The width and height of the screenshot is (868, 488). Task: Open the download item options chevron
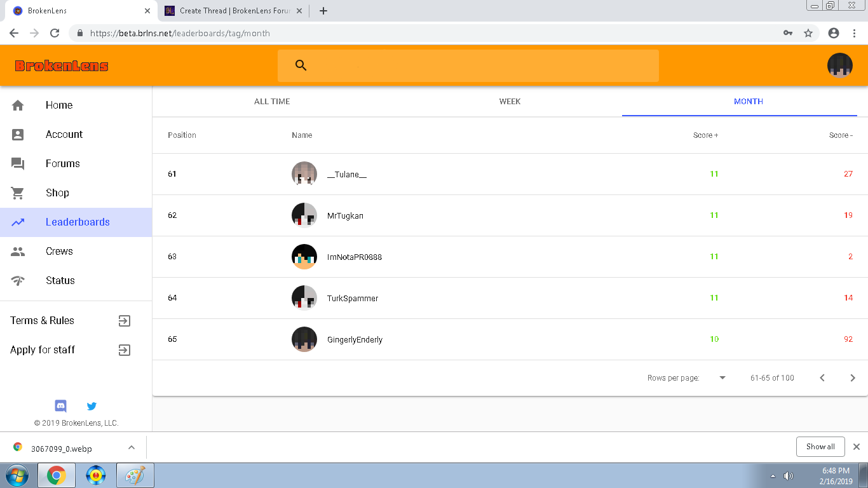[x=132, y=447]
